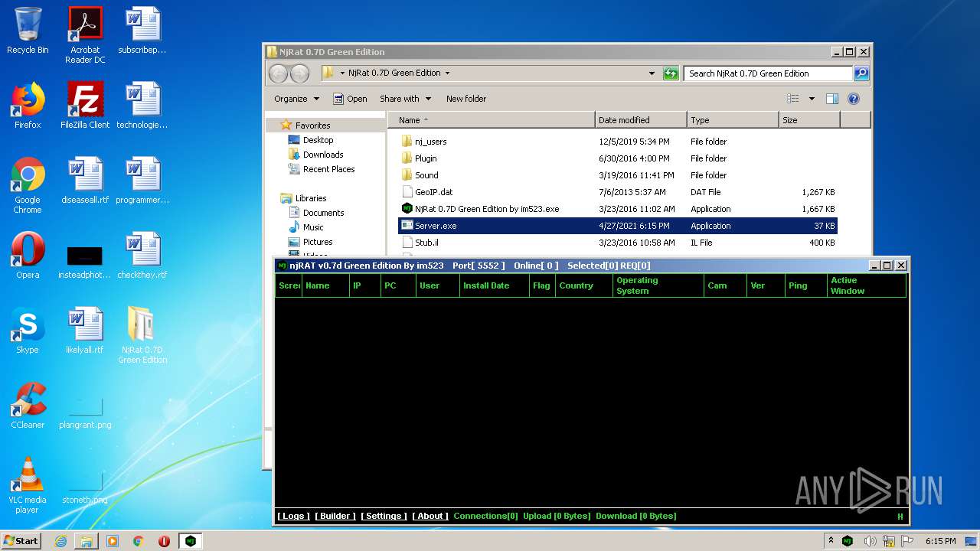Open njRAT Builder menu
This screenshot has height=551, width=980.
click(335, 517)
